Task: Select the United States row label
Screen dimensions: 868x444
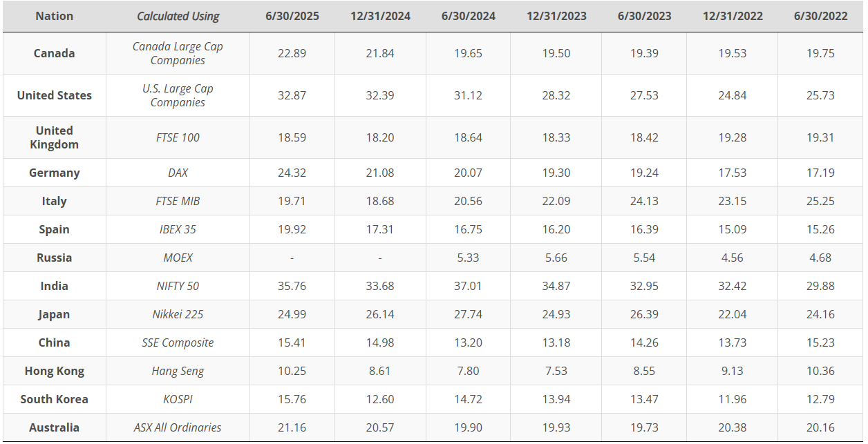Action: [x=54, y=95]
